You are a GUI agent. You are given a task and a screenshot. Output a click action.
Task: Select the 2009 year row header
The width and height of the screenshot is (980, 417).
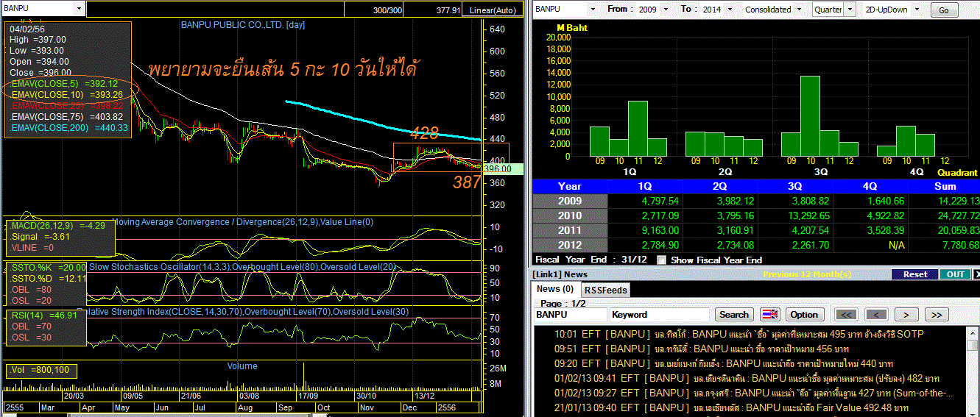tap(570, 201)
